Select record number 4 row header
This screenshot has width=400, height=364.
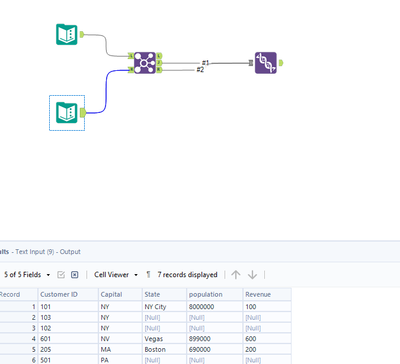point(18,339)
